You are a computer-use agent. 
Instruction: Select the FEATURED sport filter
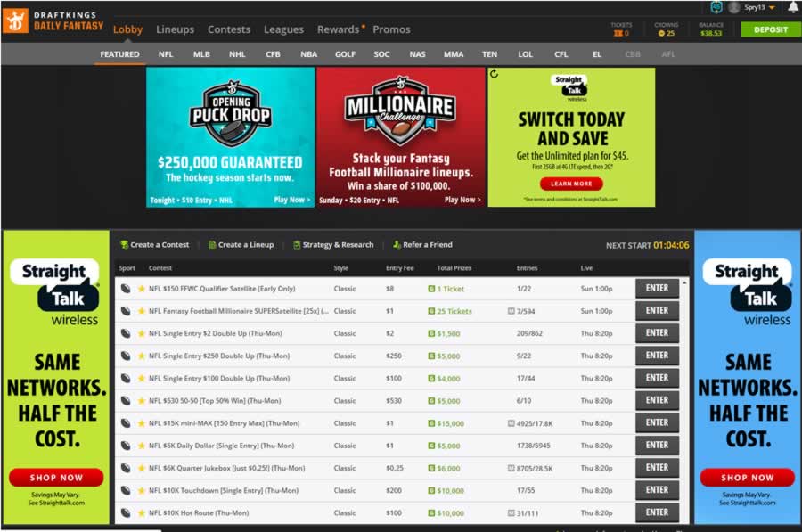[119, 54]
